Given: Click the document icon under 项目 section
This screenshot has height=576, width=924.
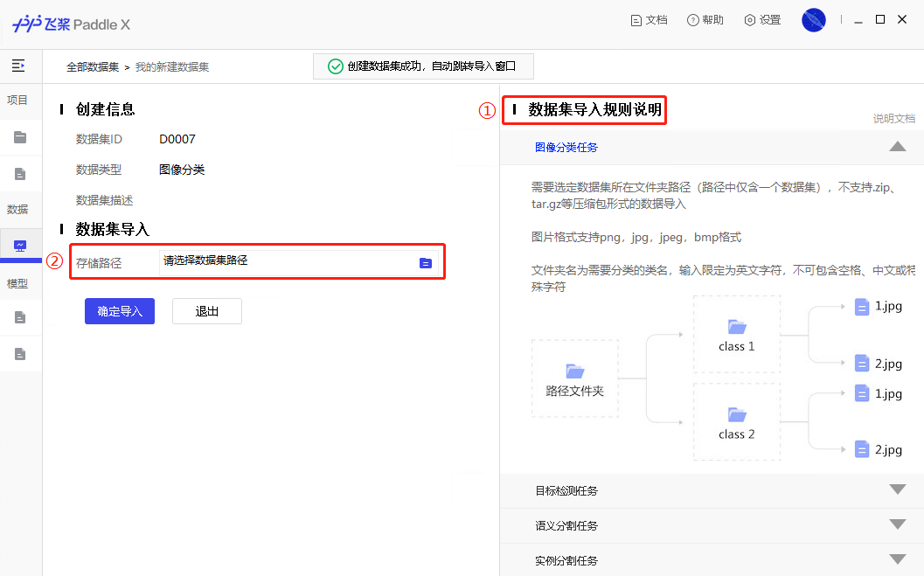Looking at the screenshot, I should pos(20,174).
